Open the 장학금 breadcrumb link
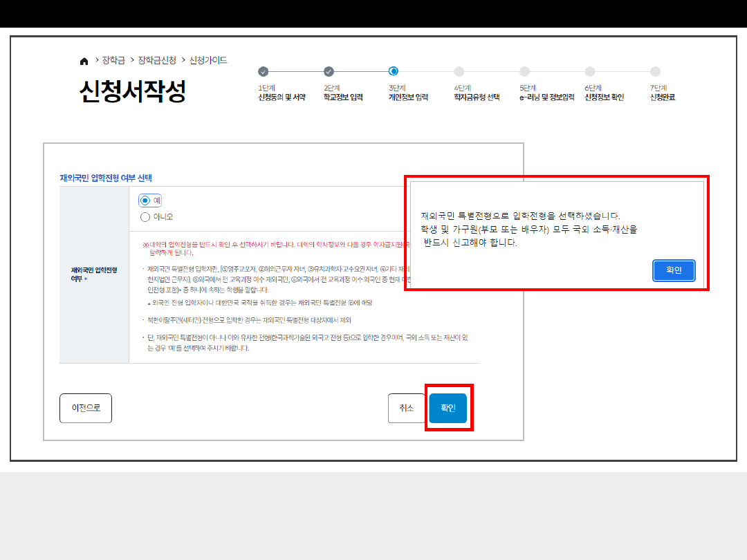 113,61
